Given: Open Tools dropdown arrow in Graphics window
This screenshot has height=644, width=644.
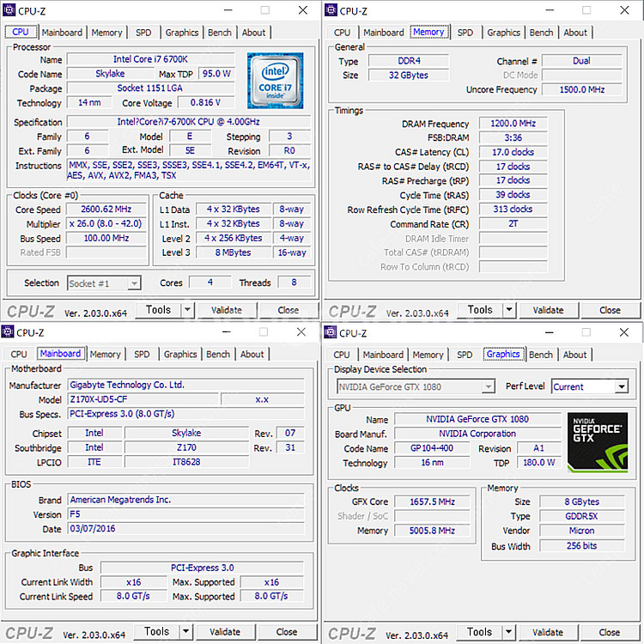Looking at the screenshot, I should 508,632.
